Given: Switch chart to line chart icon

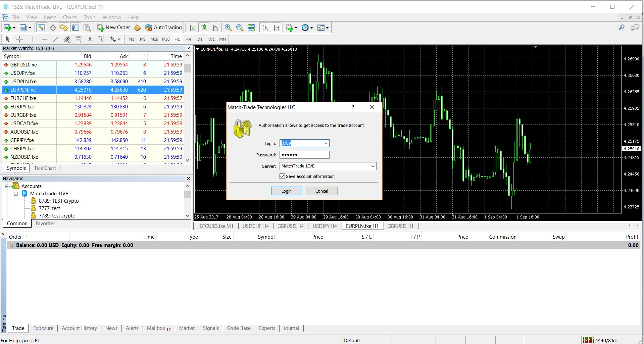Looking at the screenshot, I should coord(215,28).
